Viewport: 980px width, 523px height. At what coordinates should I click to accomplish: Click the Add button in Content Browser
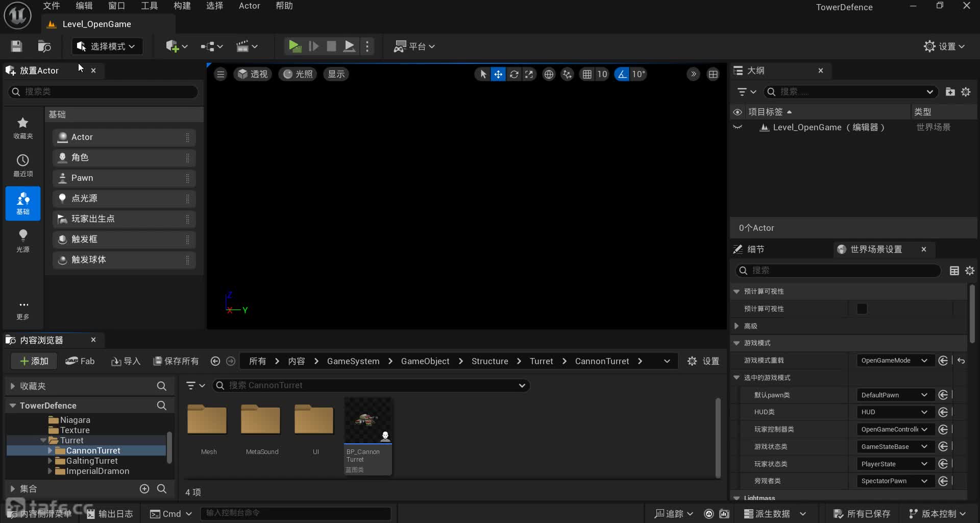[x=34, y=361]
